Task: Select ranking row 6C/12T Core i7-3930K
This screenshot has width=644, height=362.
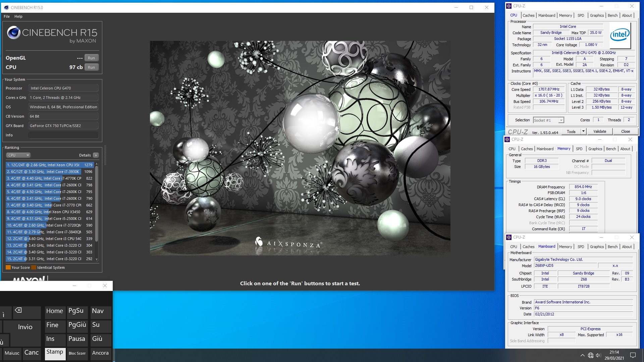Action: (x=50, y=172)
